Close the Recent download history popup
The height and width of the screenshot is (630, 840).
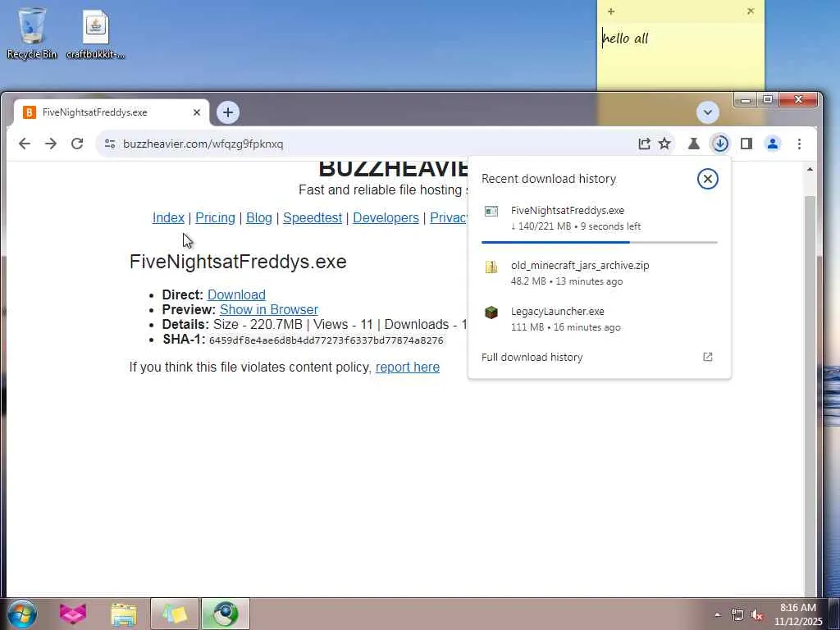pos(707,179)
